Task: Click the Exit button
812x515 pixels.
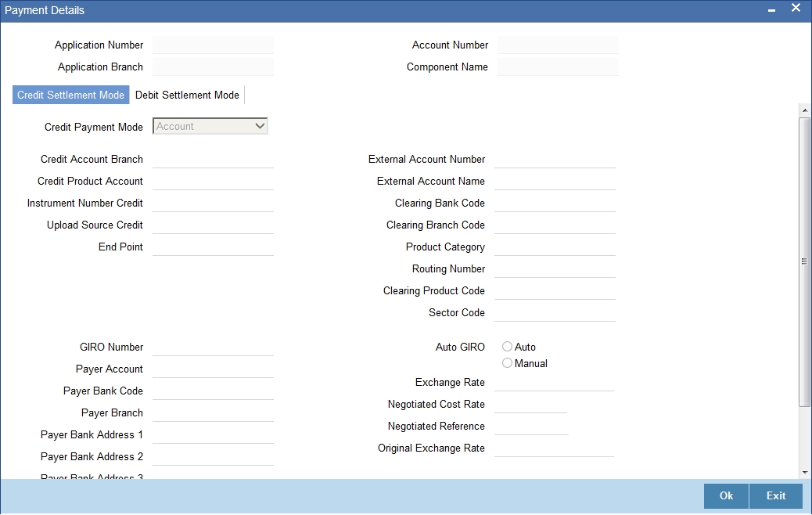Action: pyautogui.click(x=776, y=496)
